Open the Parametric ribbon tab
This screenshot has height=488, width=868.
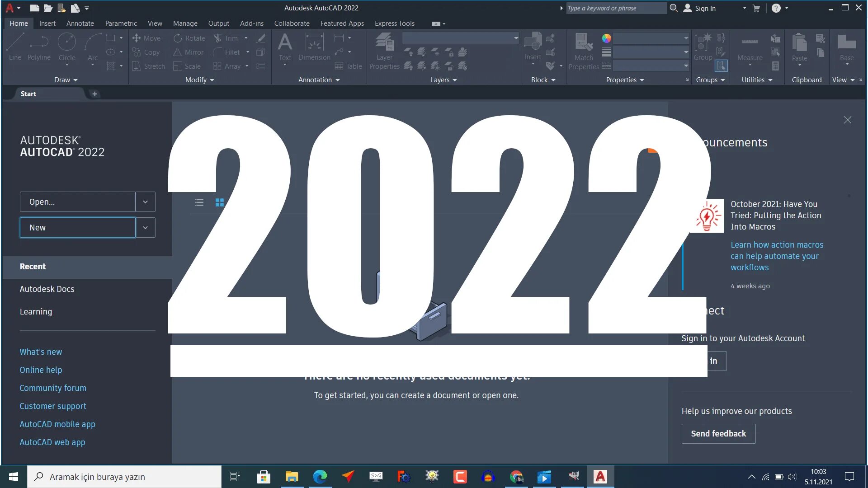point(121,23)
